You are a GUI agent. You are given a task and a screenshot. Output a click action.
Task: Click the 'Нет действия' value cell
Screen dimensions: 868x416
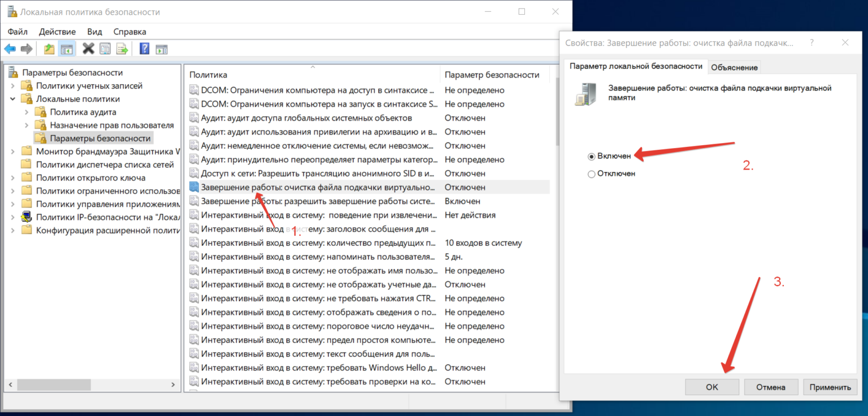470,215
